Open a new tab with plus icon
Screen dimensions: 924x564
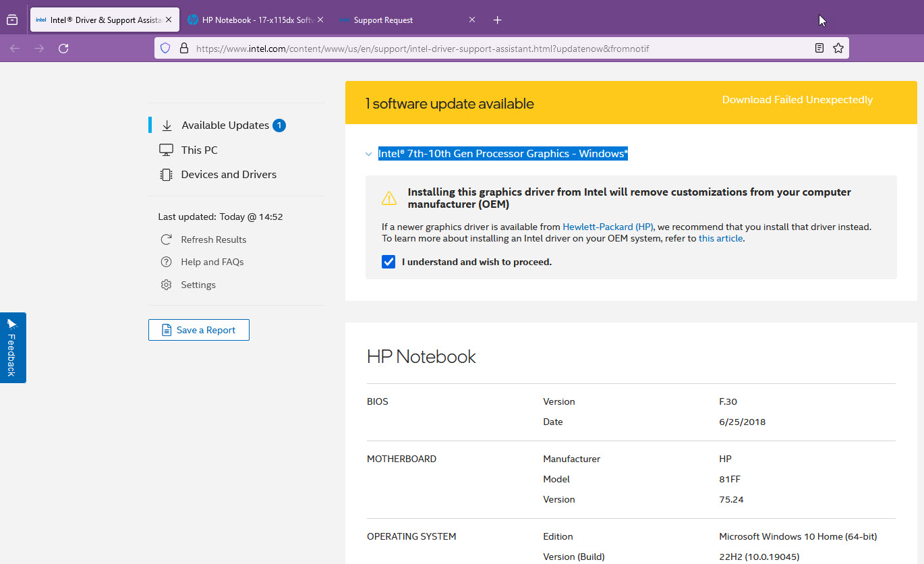(x=497, y=20)
